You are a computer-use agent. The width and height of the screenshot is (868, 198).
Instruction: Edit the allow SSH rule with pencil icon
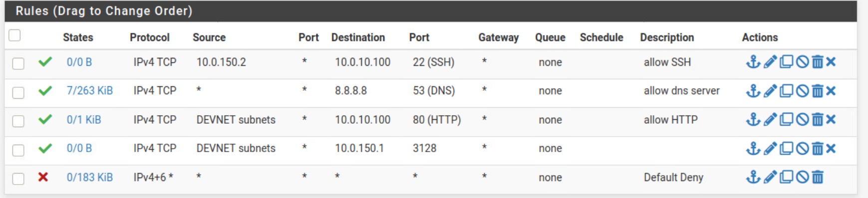tap(770, 62)
